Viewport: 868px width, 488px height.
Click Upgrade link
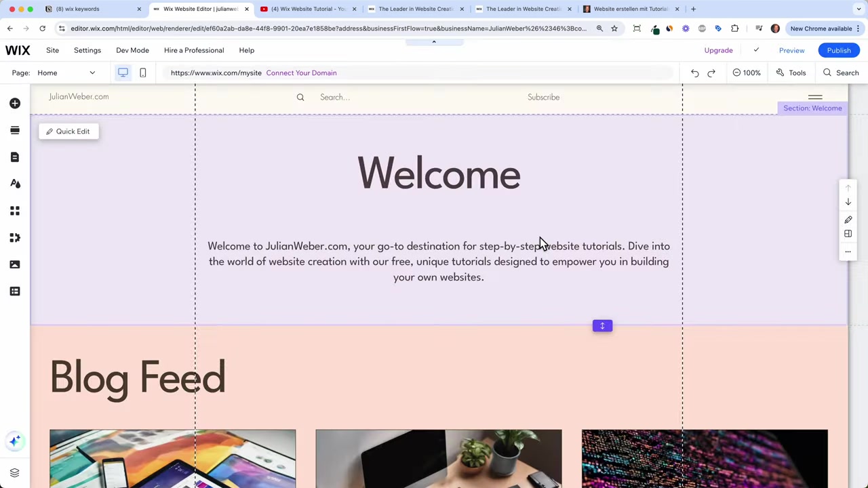pyautogui.click(x=718, y=50)
